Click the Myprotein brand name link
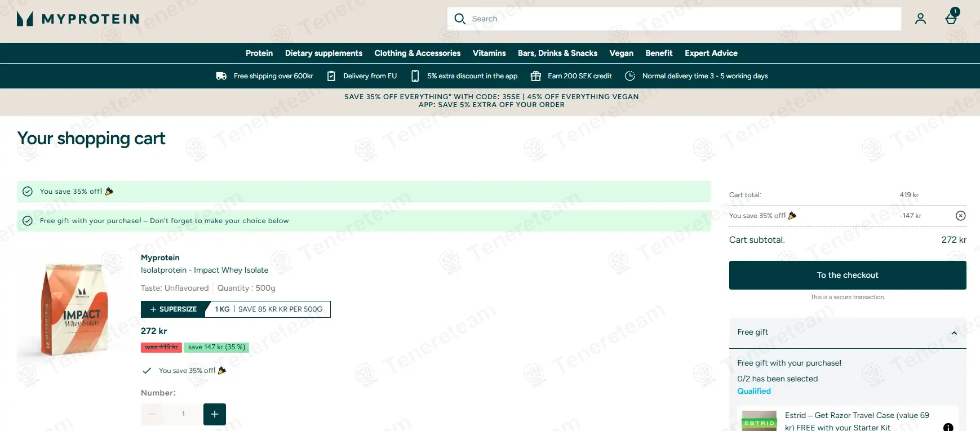Screen dimensions: 980x431 160,257
